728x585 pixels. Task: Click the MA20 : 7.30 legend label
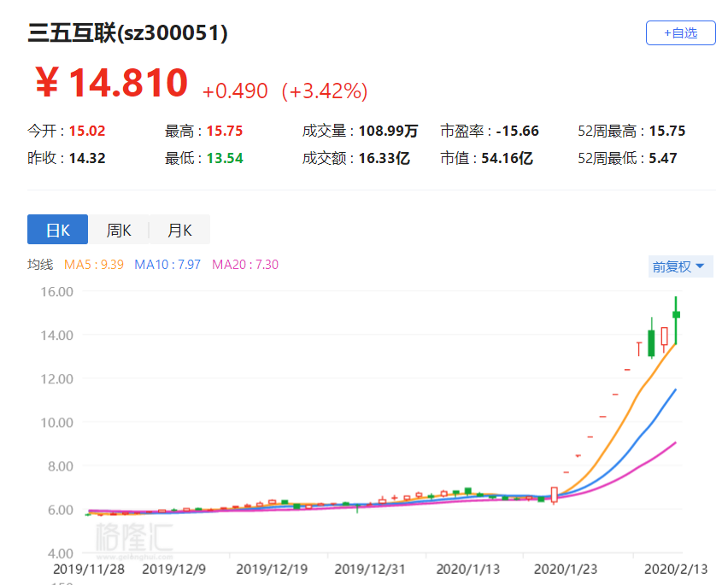pos(245,265)
